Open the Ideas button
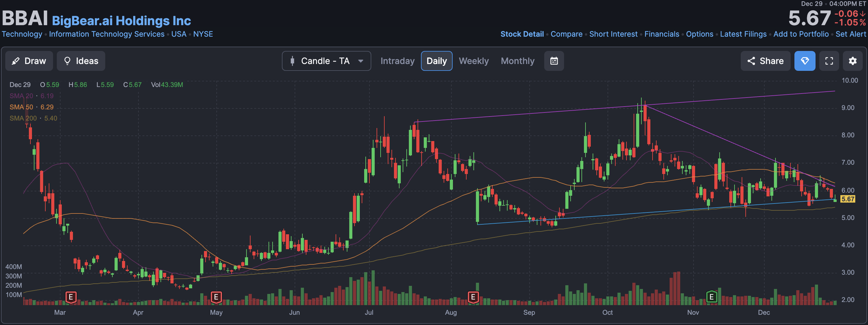This screenshot has width=868, height=325. [x=81, y=61]
